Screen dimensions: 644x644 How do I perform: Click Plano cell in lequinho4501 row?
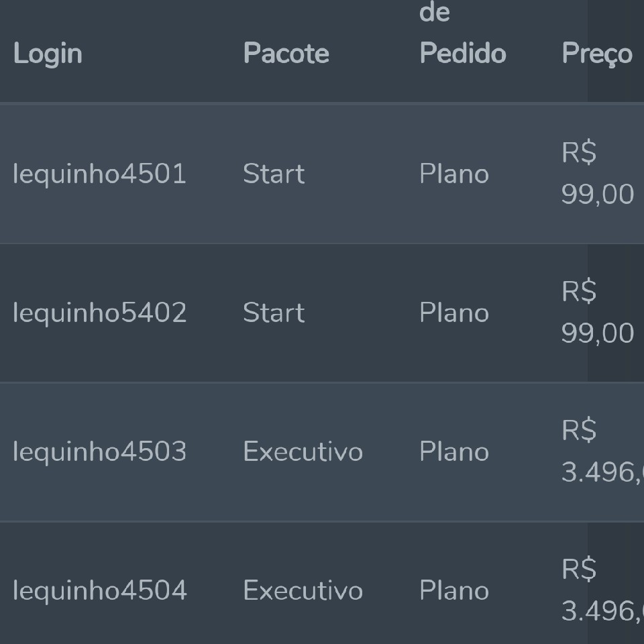[x=454, y=174]
